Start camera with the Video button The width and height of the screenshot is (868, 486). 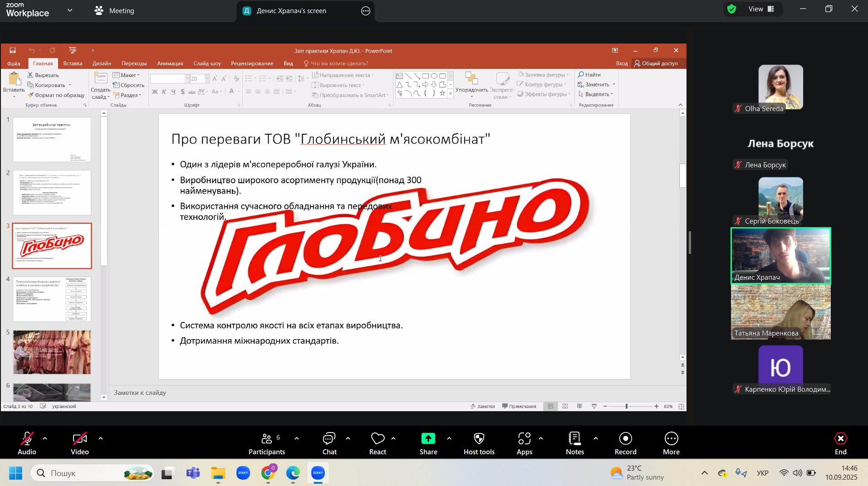pos(80,443)
